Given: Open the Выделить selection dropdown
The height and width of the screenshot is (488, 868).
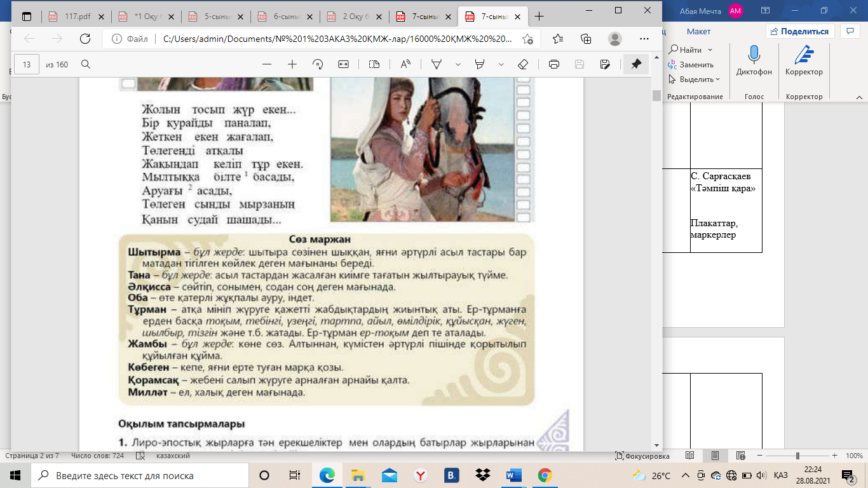Looking at the screenshot, I should (x=694, y=79).
